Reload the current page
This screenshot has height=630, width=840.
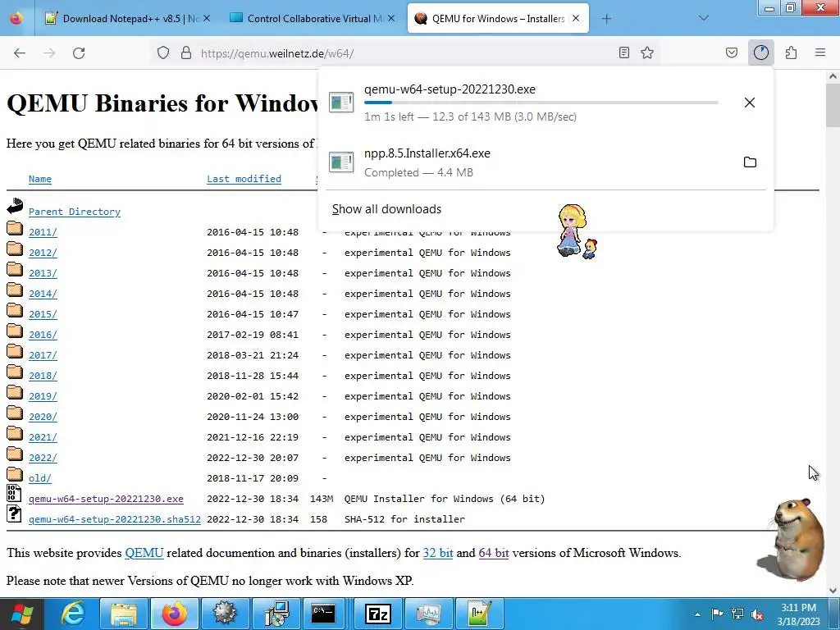point(79,53)
